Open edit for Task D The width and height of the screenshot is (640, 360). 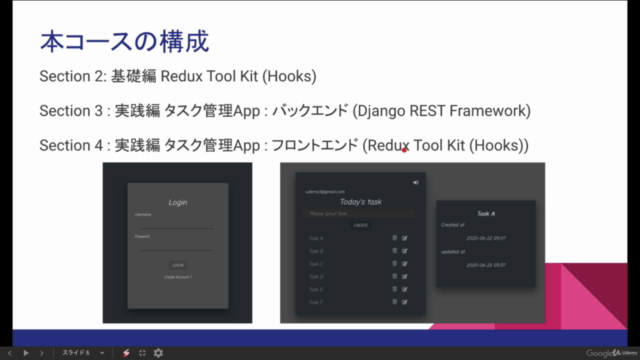[404, 276]
